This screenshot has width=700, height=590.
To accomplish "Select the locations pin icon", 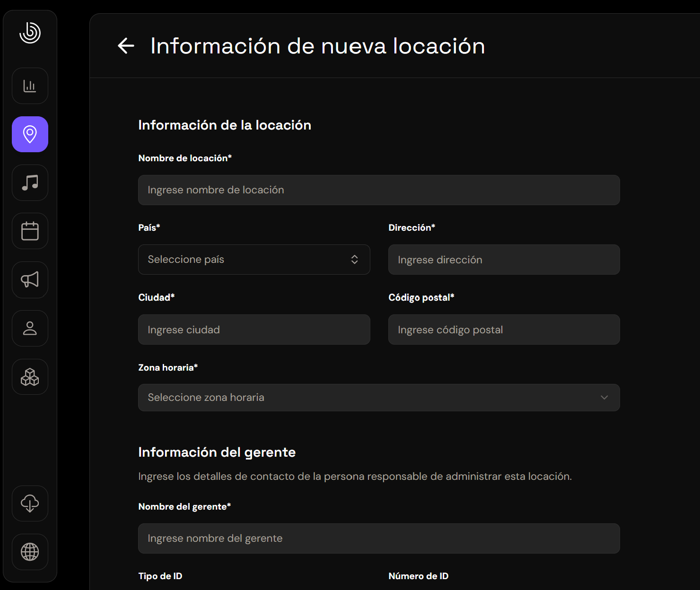I will pos(30,134).
